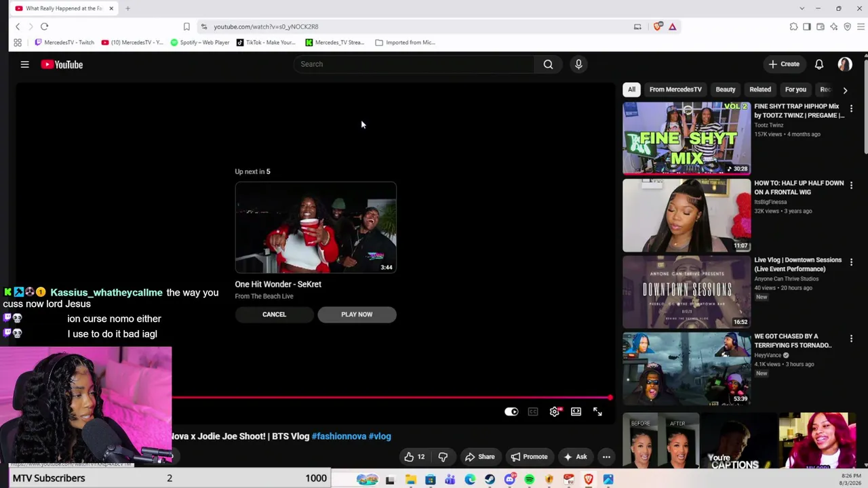The width and height of the screenshot is (868, 488).
Task: Promote this video
Action: pos(529,457)
